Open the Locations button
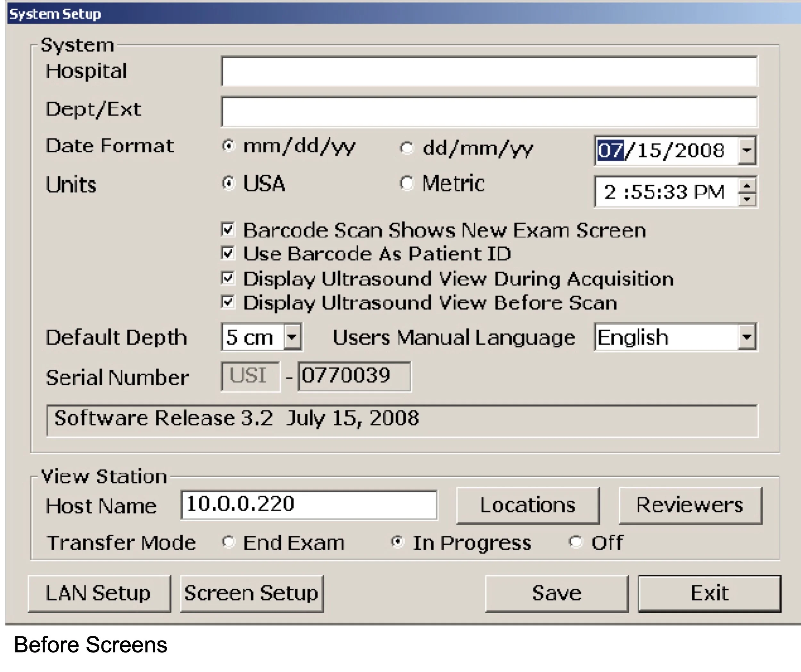This screenshot has height=672, width=801. [x=527, y=505]
